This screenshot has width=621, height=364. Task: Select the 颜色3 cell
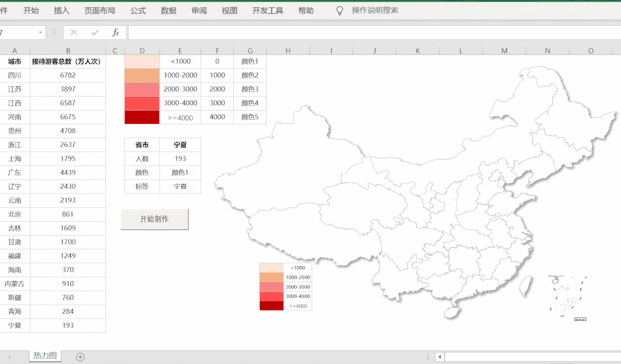(250, 89)
